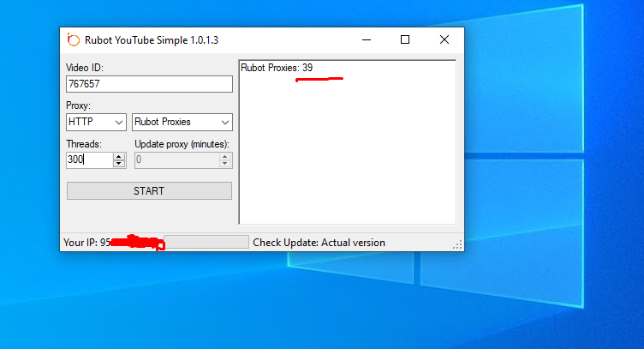Image resolution: width=644 pixels, height=349 pixels.
Task: Increase Threads value with up arrow
Action: tap(119, 156)
